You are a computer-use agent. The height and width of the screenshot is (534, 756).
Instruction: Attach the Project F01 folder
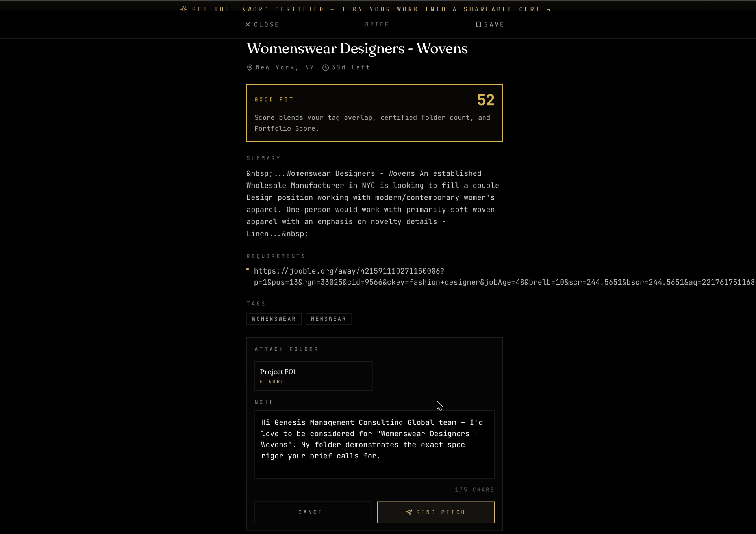tap(313, 376)
